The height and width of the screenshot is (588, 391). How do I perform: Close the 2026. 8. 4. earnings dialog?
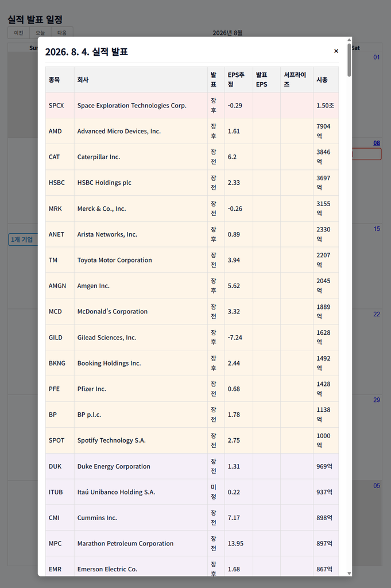tap(336, 51)
